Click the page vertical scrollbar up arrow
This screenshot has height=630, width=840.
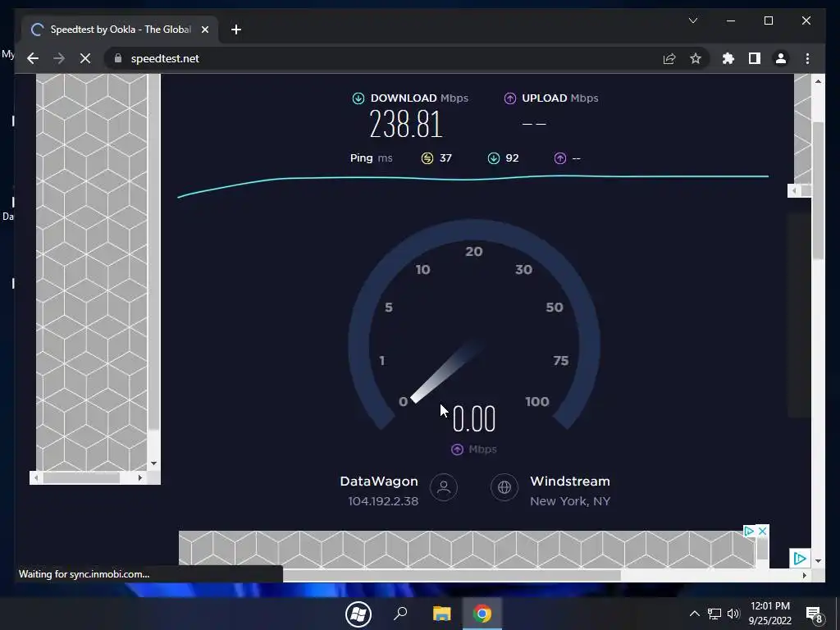[x=818, y=81]
